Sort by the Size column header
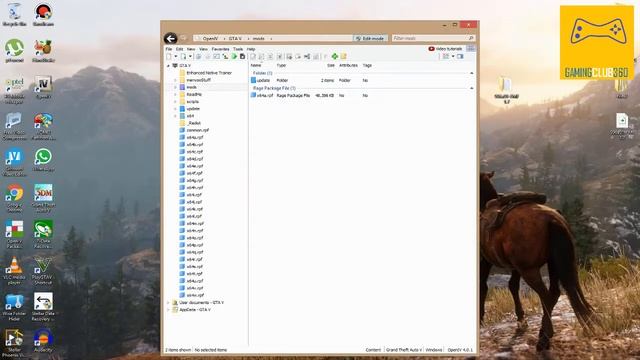 [331, 65]
